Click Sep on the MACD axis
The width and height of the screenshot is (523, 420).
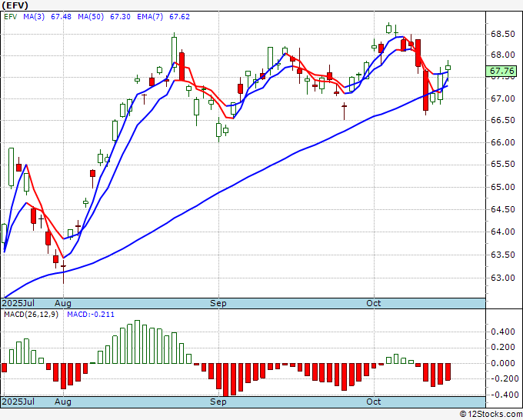(x=218, y=402)
